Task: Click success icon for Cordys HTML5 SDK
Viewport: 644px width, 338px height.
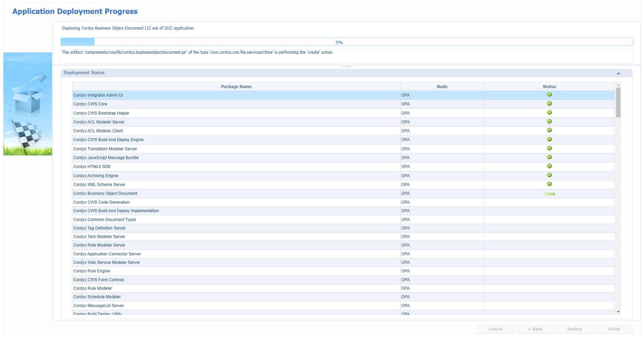Action: point(549,166)
